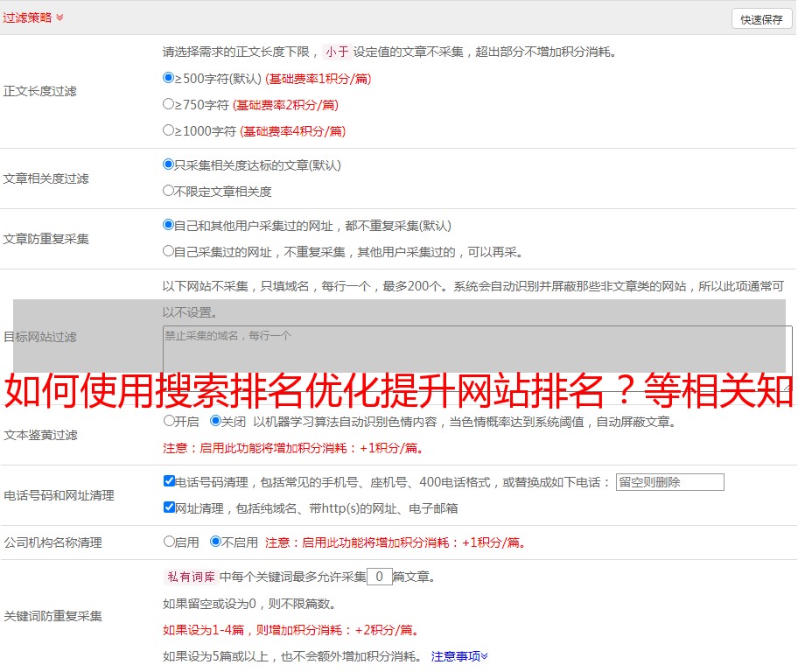Click the 文章防重复采集 row label

coord(45,239)
